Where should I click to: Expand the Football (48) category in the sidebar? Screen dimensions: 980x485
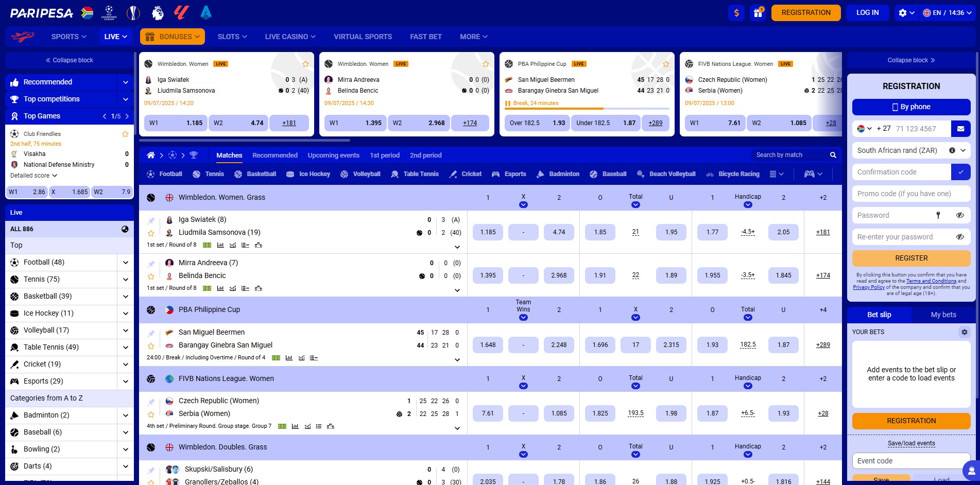[125, 262]
